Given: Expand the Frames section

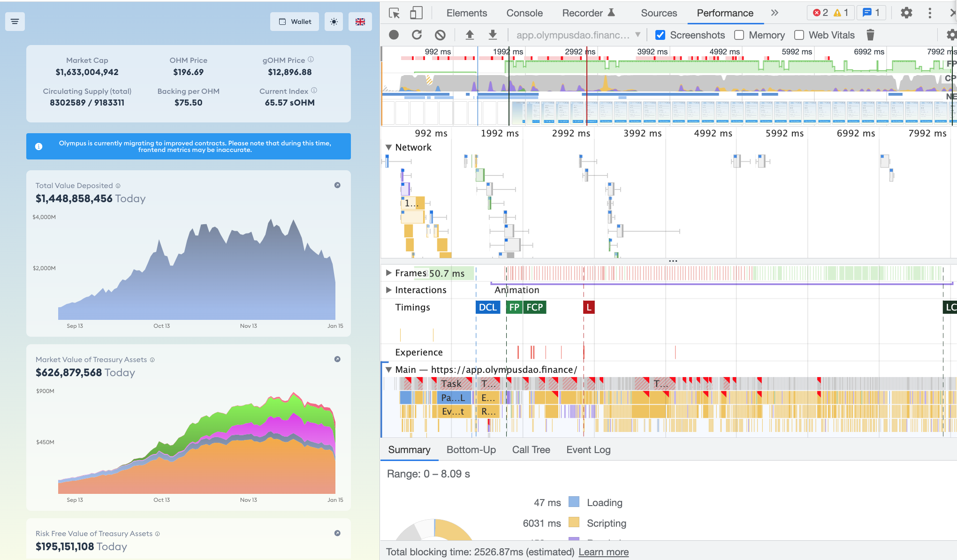Looking at the screenshot, I should (388, 272).
